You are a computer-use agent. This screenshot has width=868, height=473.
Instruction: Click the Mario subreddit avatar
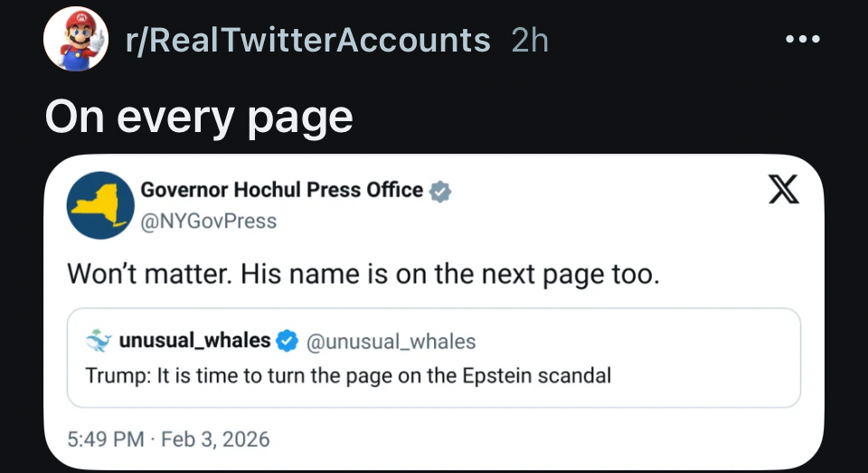pos(76,40)
